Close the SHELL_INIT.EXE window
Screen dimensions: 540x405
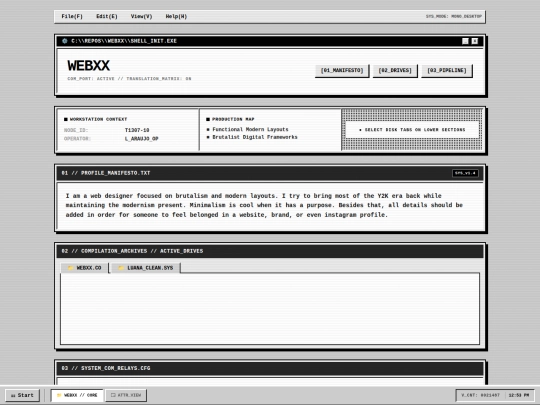coord(475,41)
